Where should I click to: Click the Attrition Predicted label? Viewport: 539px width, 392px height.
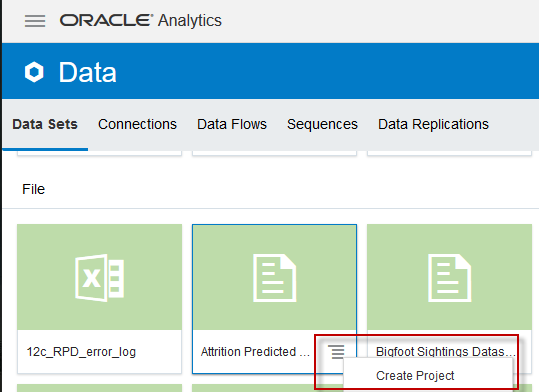click(255, 352)
